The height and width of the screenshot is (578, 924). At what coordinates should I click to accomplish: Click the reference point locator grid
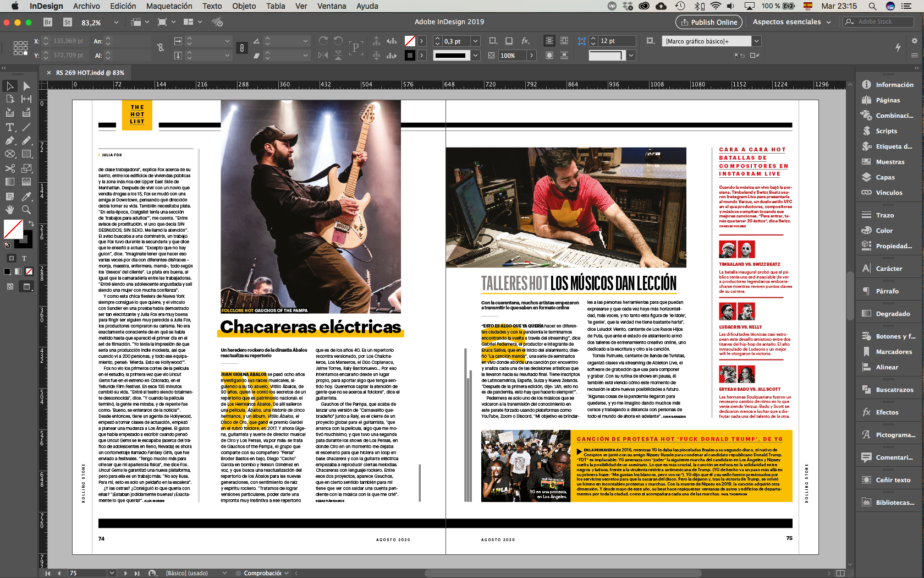[x=20, y=48]
